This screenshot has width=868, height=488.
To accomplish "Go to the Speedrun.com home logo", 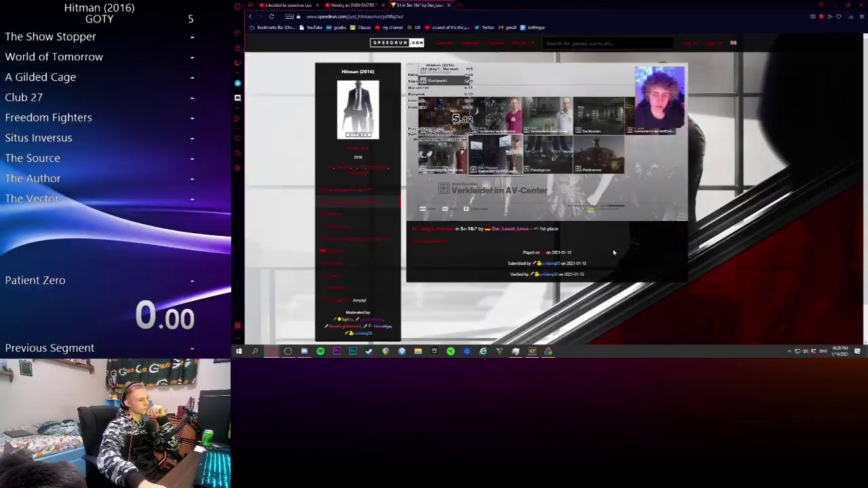I will 397,43.
